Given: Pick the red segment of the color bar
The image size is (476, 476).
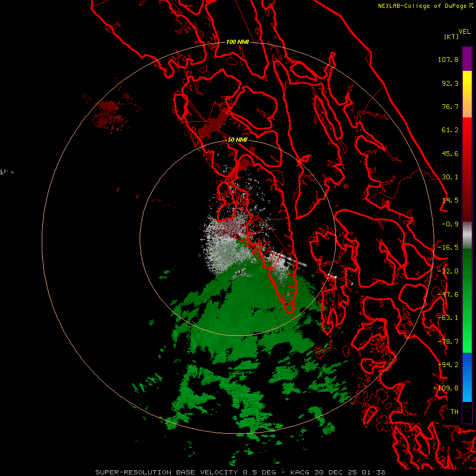Looking at the screenshot, I should [467, 169].
